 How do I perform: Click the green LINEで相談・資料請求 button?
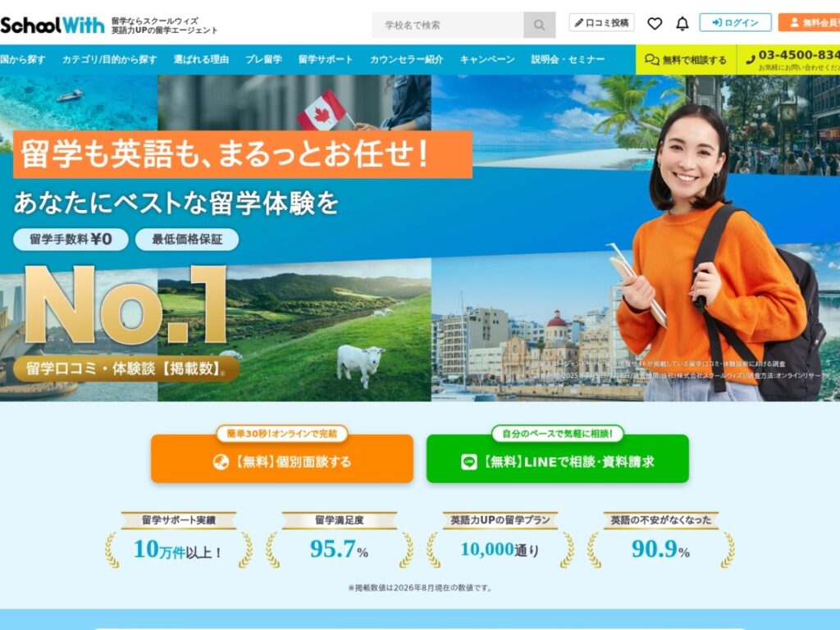pyautogui.click(x=557, y=459)
